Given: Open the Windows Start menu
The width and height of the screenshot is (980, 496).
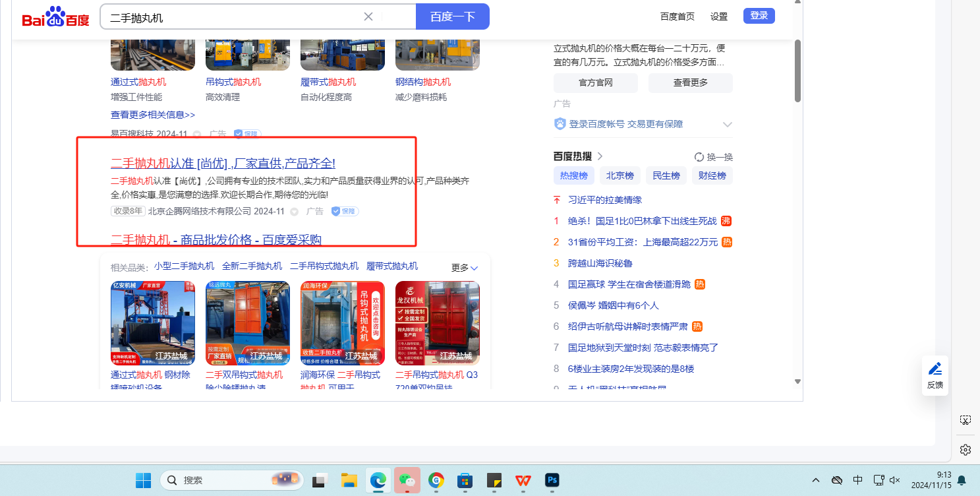Looking at the screenshot, I should (x=143, y=480).
